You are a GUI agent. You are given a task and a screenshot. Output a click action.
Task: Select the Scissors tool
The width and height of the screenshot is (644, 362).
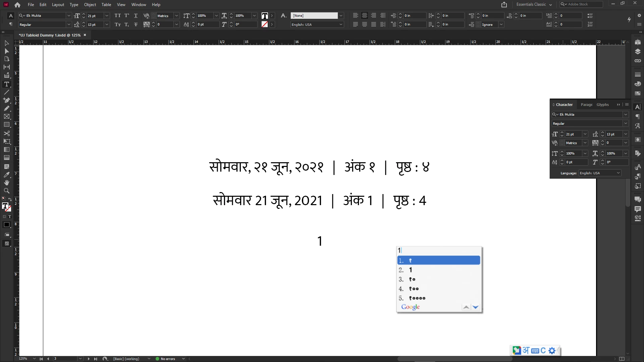click(6, 133)
